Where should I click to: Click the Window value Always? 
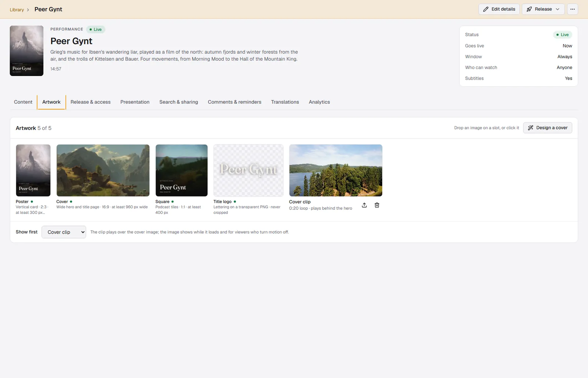tap(564, 57)
